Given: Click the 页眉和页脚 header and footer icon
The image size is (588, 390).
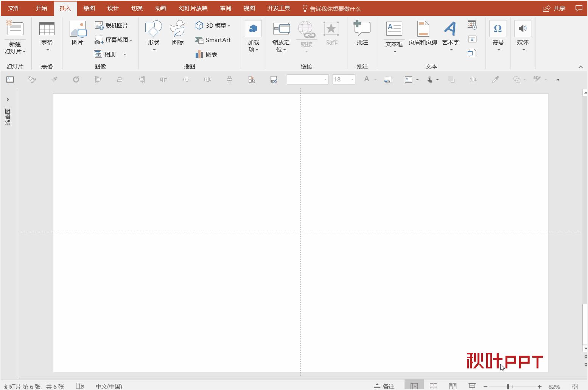Looking at the screenshot, I should click(423, 33).
